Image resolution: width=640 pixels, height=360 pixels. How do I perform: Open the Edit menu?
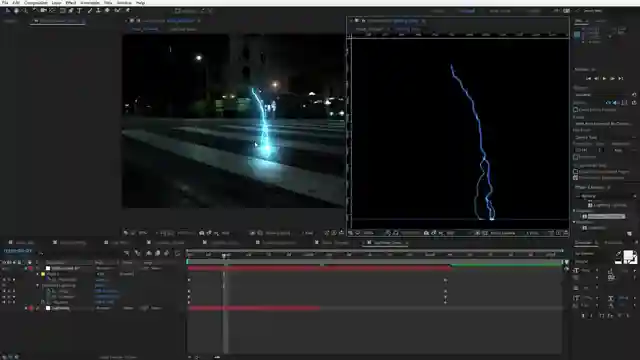[x=16, y=2]
